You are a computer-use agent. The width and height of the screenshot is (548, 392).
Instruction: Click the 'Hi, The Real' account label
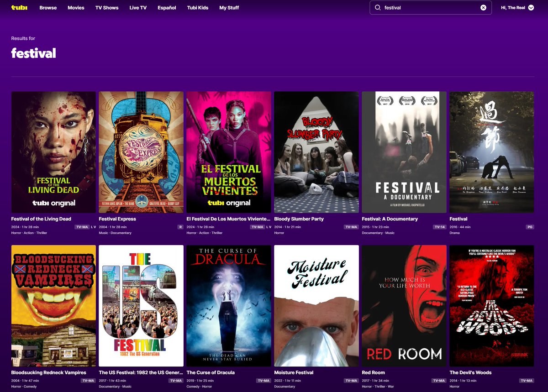pyautogui.click(x=513, y=8)
